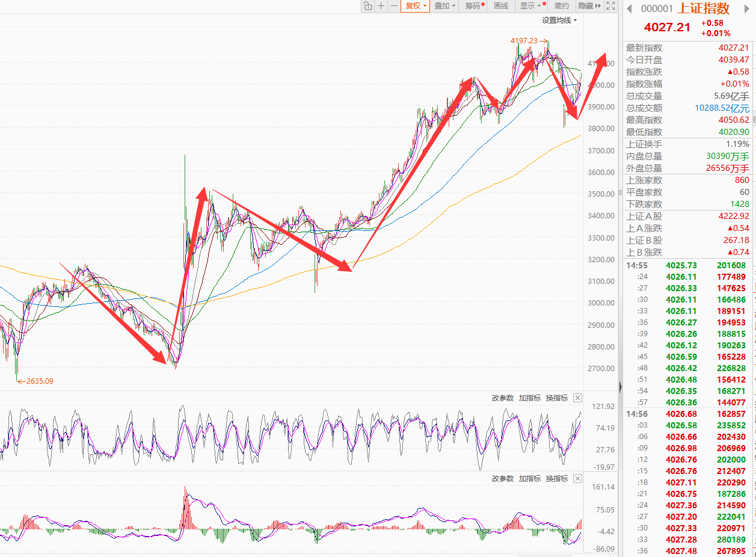The image size is (756, 557).
Task: Open the 设置均线 dropdown
Action: pyautogui.click(x=559, y=20)
